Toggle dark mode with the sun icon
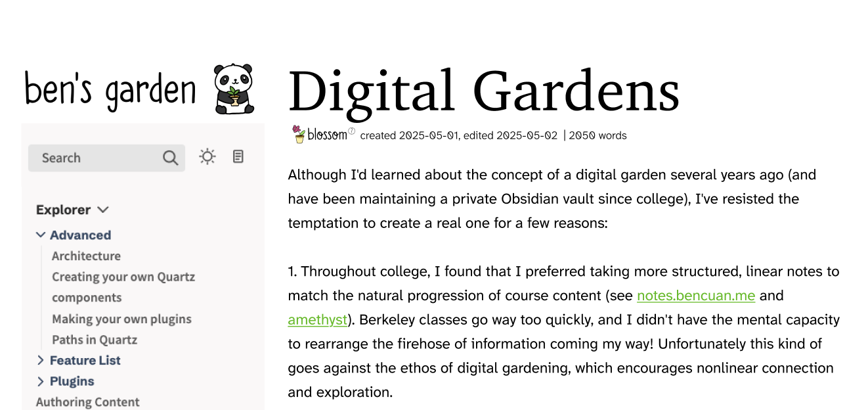 click(207, 156)
